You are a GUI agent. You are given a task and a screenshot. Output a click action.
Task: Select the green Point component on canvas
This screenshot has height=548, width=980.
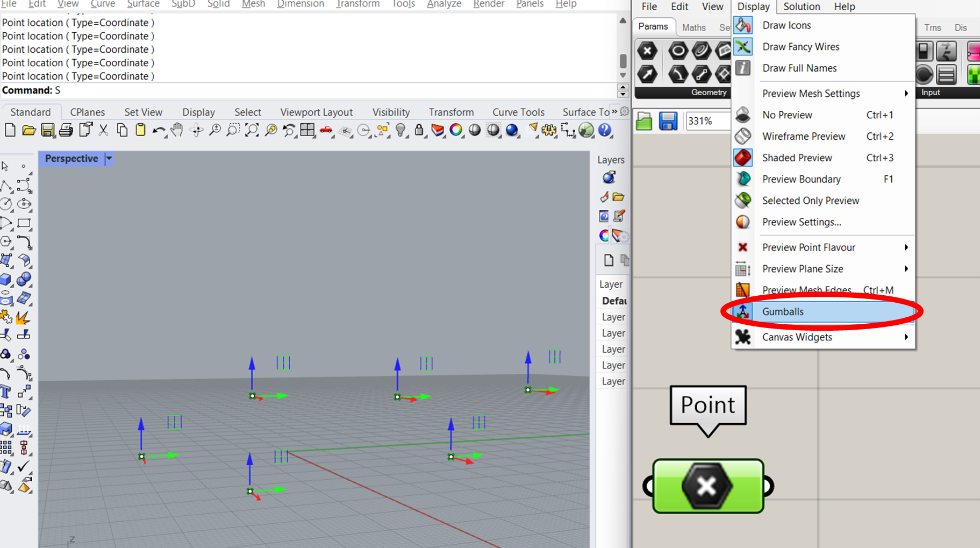tap(708, 486)
